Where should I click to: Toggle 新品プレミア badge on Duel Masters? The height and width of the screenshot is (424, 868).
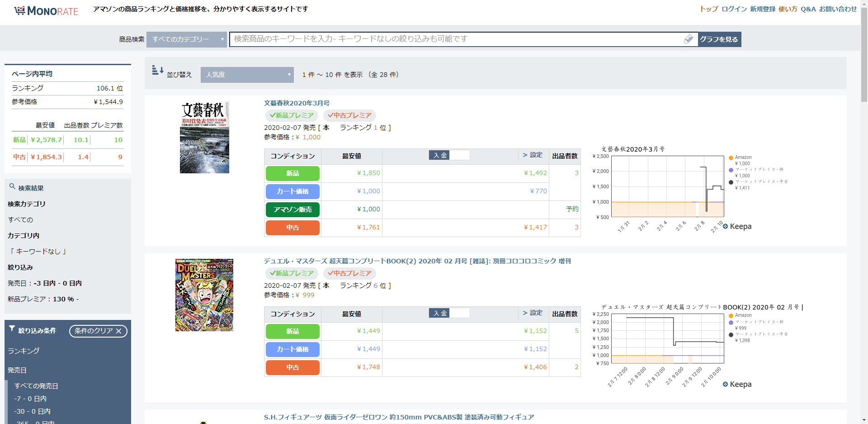292,273
